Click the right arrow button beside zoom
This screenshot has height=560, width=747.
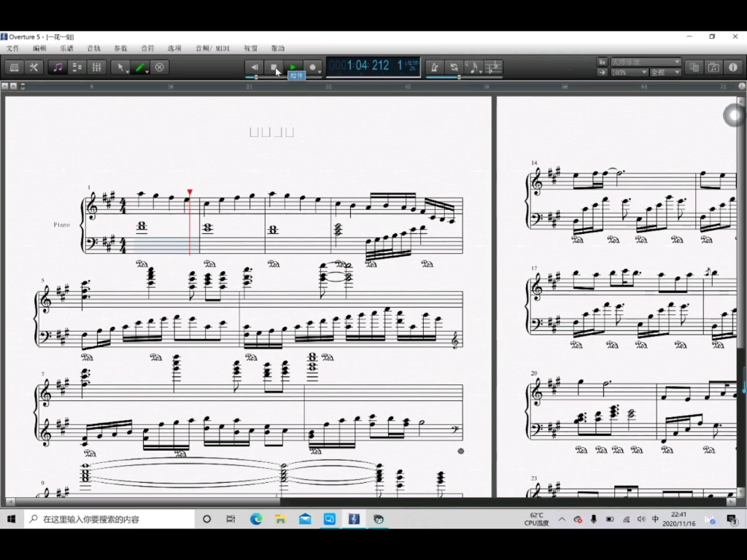(602, 72)
